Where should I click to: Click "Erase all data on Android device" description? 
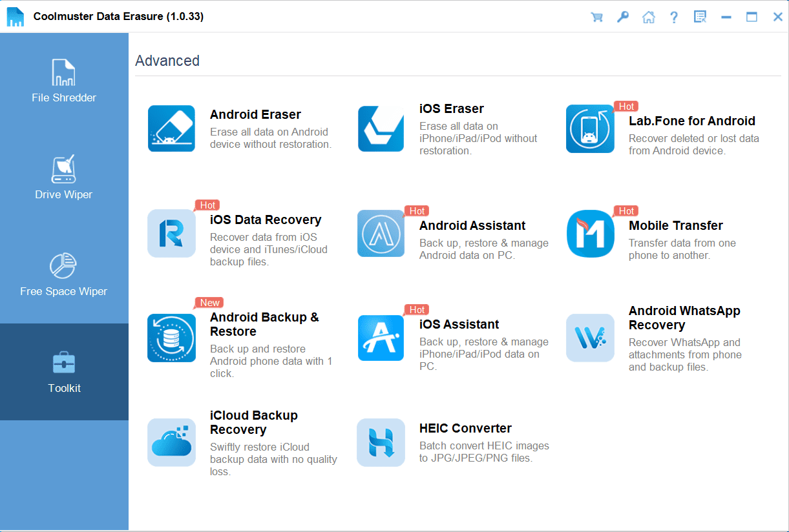(271, 138)
